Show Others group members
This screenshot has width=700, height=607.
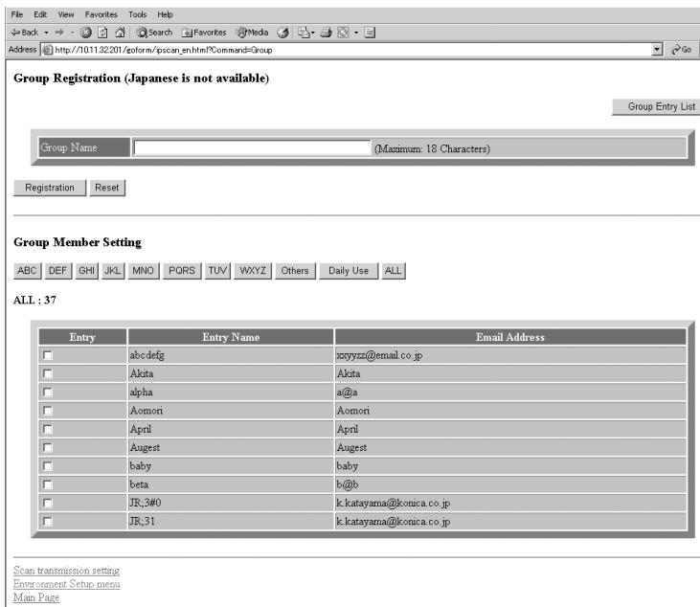point(295,271)
